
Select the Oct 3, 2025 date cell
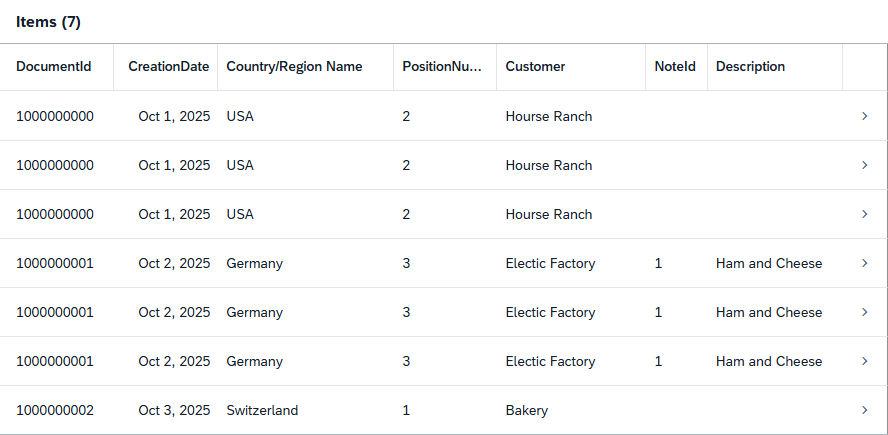(174, 410)
